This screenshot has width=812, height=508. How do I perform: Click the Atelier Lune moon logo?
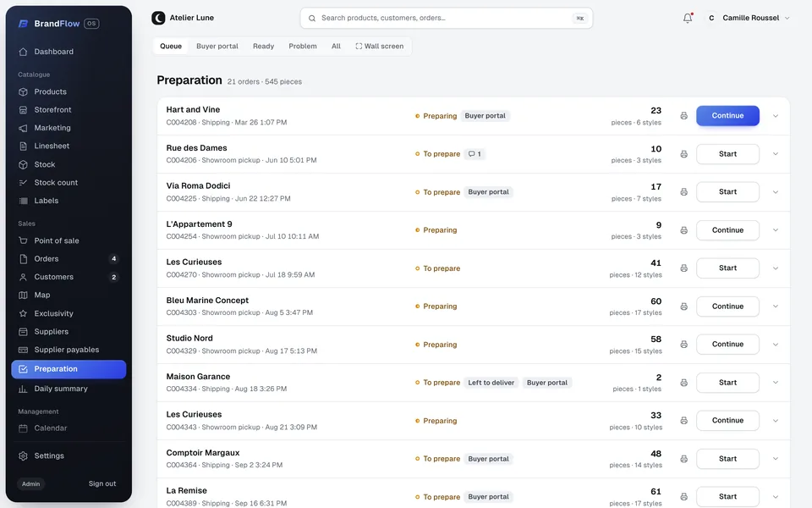pos(158,18)
